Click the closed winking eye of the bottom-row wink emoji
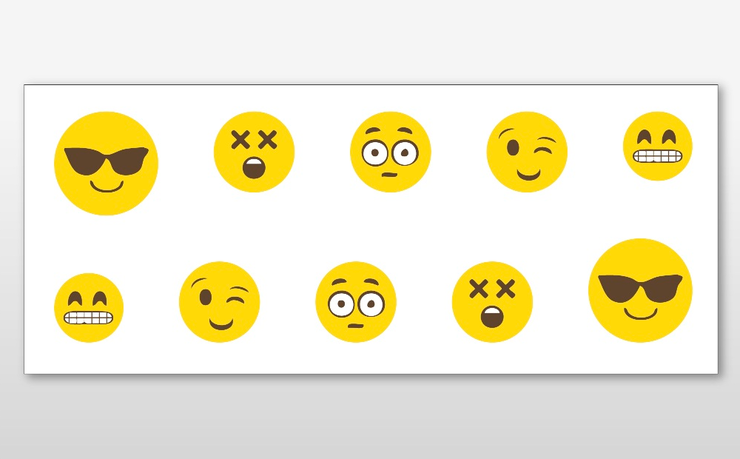The height and width of the screenshot is (459, 740). tap(237, 300)
